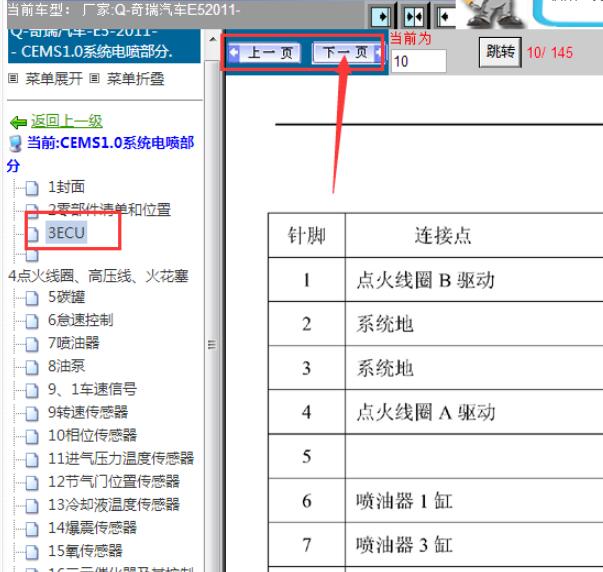Image resolution: width=603 pixels, height=572 pixels.
Task: Select the 3ECU tree item
Action: tap(66, 233)
